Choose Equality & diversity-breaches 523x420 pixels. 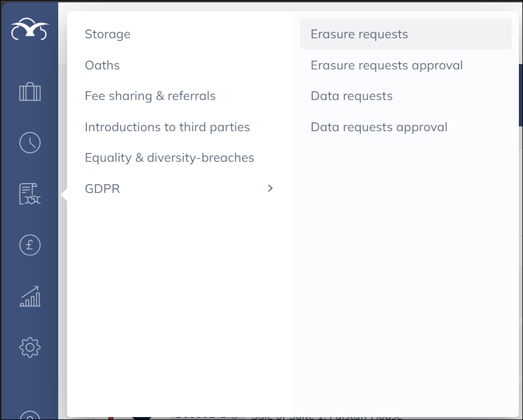(x=169, y=158)
